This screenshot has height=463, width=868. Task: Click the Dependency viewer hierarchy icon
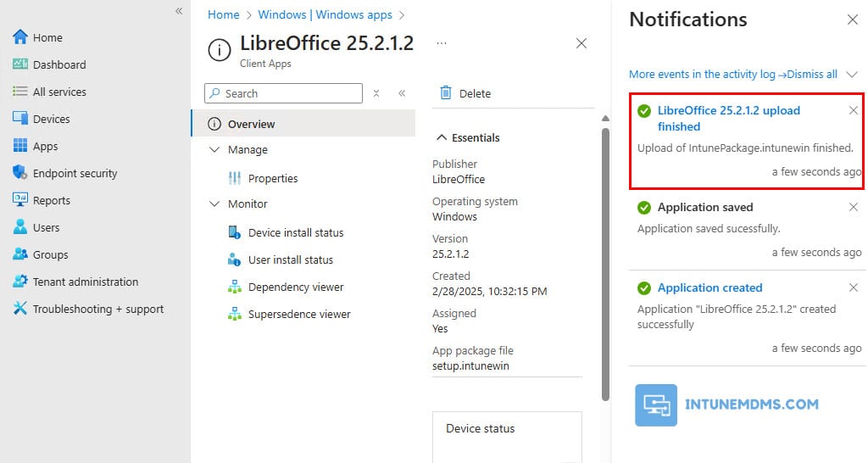coord(235,287)
